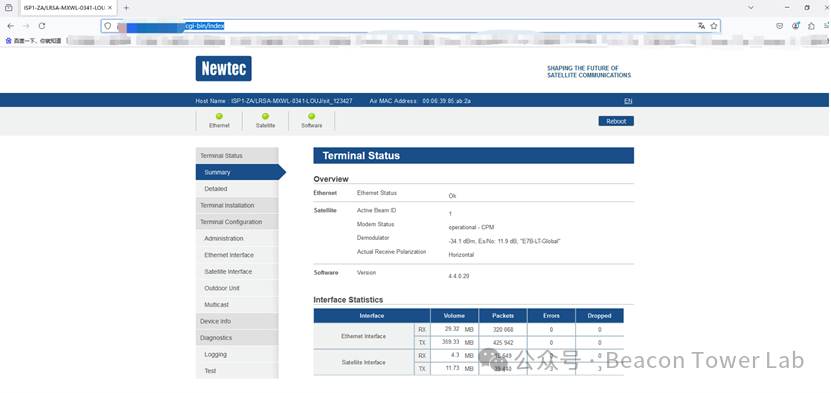This screenshot has width=831, height=393.
Task: Click the Satellite Interface table row label
Action: pyautogui.click(x=364, y=362)
